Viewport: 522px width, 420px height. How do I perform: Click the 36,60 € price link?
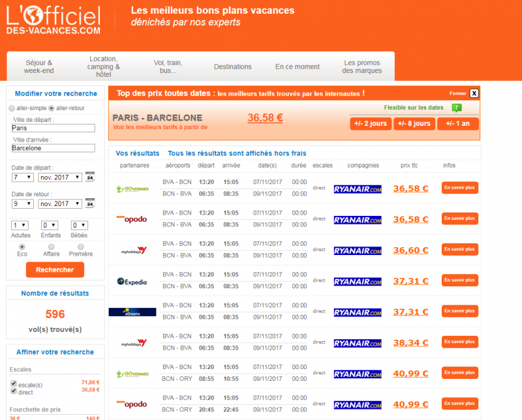point(410,250)
